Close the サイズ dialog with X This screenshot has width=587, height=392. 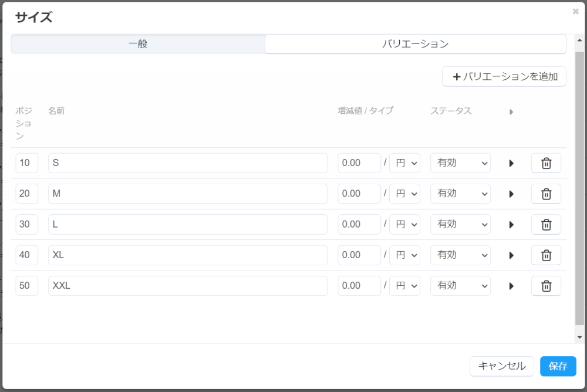pos(575,12)
